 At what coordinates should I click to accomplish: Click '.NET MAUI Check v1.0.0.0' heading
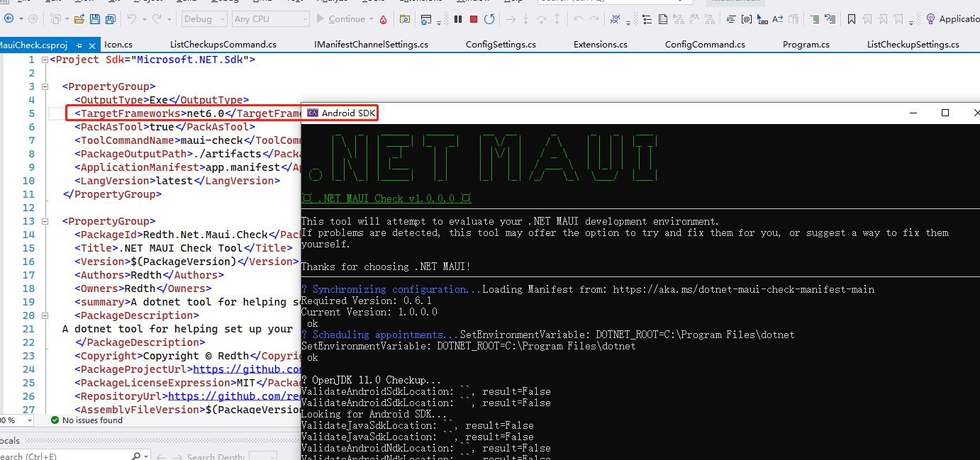pyautogui.click(x=386, y=198)
